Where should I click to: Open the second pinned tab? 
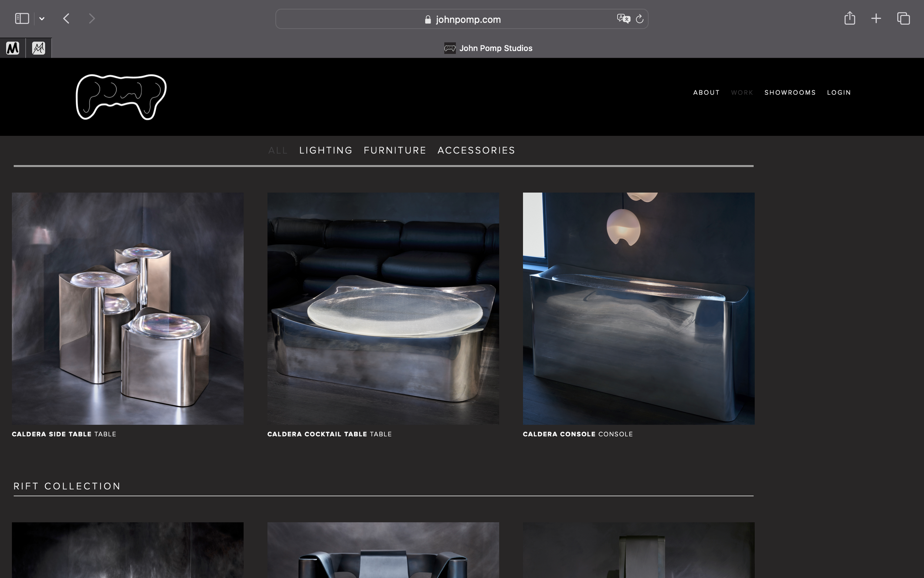(38, 48)
